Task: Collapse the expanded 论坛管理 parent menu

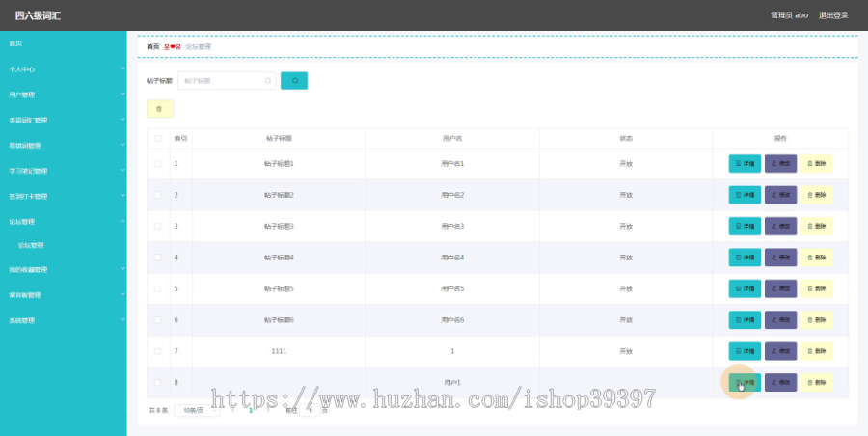Action: coord(63,222)
